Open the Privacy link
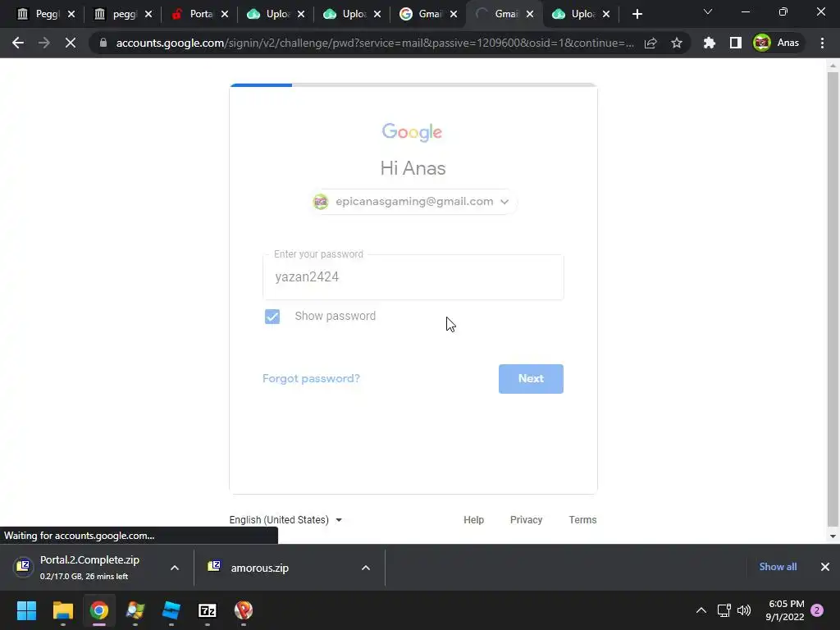 [x=526, y=519]
